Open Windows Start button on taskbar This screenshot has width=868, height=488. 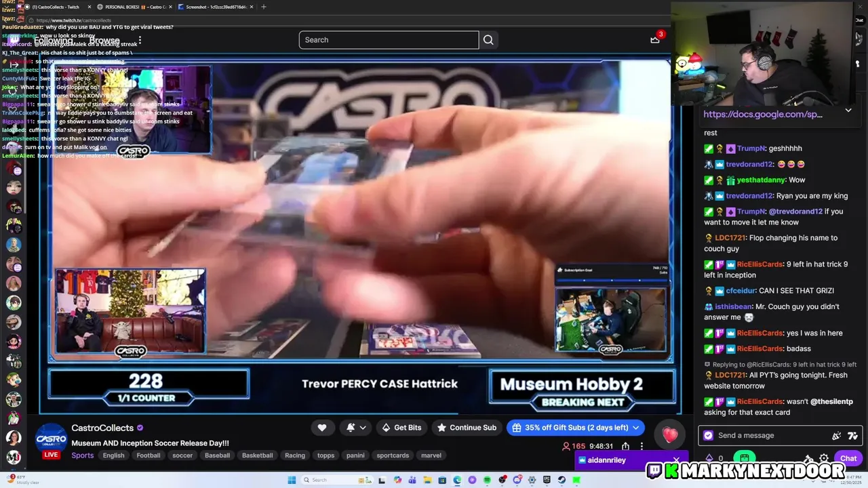292,480
